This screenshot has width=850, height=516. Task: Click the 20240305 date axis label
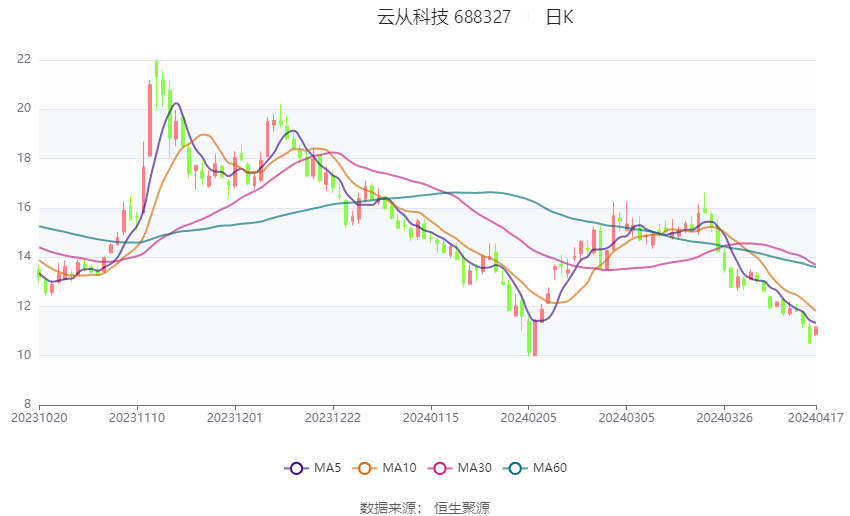[x=627, y=418]
